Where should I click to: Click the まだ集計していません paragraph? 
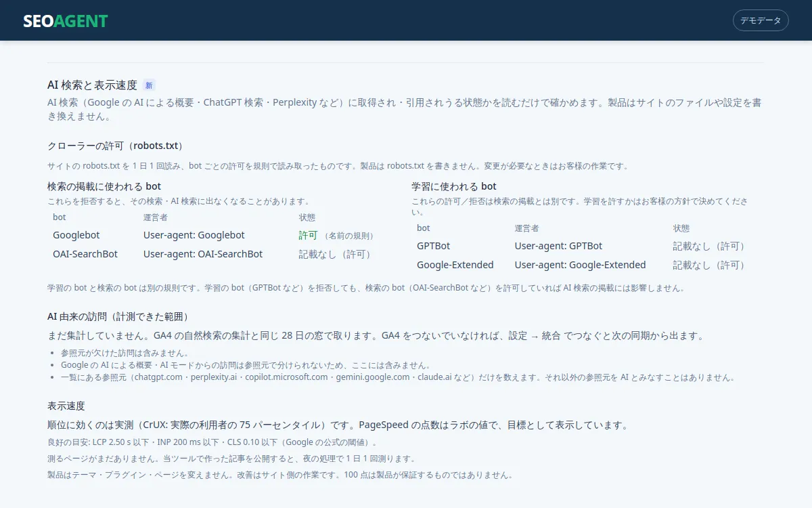click(x=378, y=335)
